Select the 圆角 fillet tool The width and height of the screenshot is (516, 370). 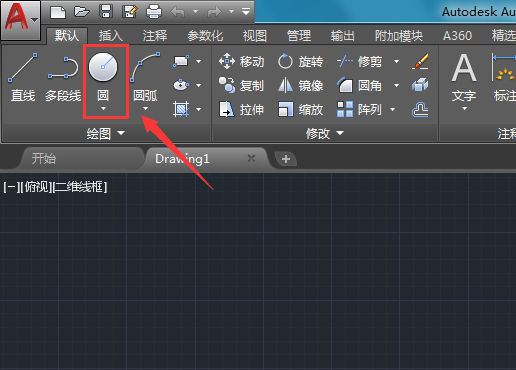tap(359, 86)
